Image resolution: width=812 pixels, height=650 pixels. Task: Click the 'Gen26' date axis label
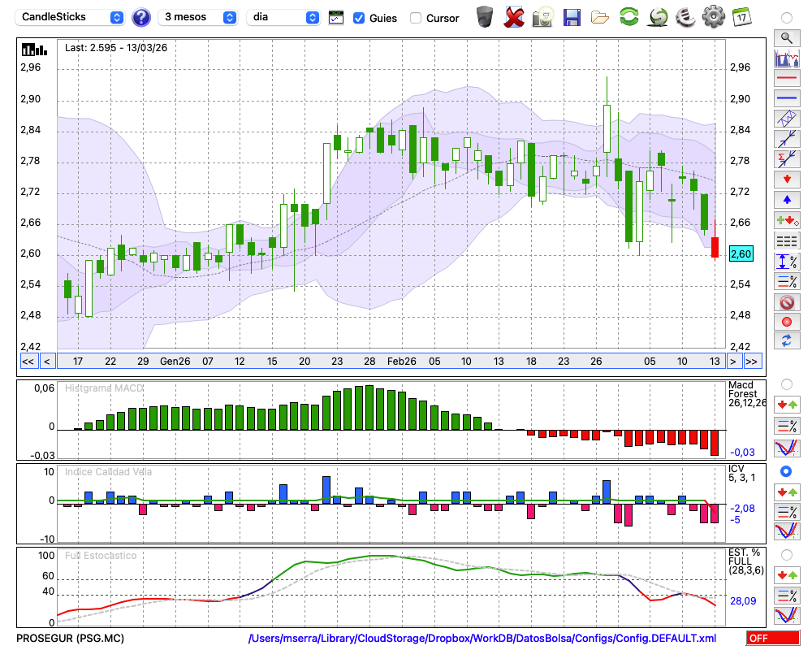175,362
